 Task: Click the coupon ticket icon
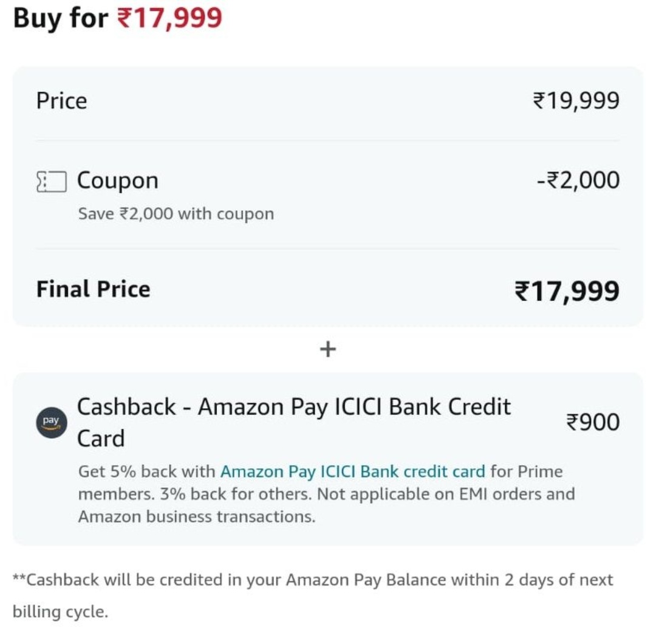pos(51,182)
